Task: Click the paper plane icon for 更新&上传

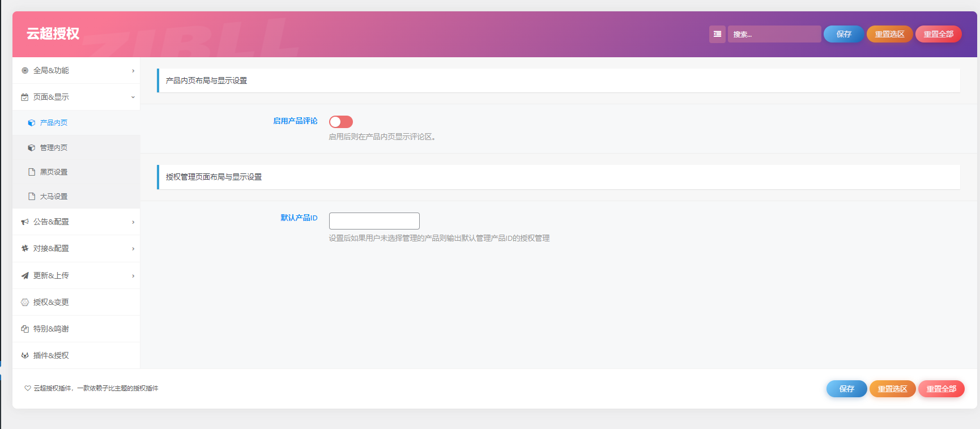Action: (x=25, y=276)
